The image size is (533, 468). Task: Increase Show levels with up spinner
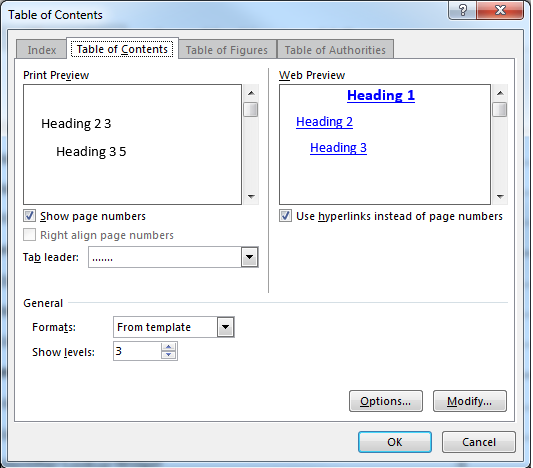click(169, 347)
